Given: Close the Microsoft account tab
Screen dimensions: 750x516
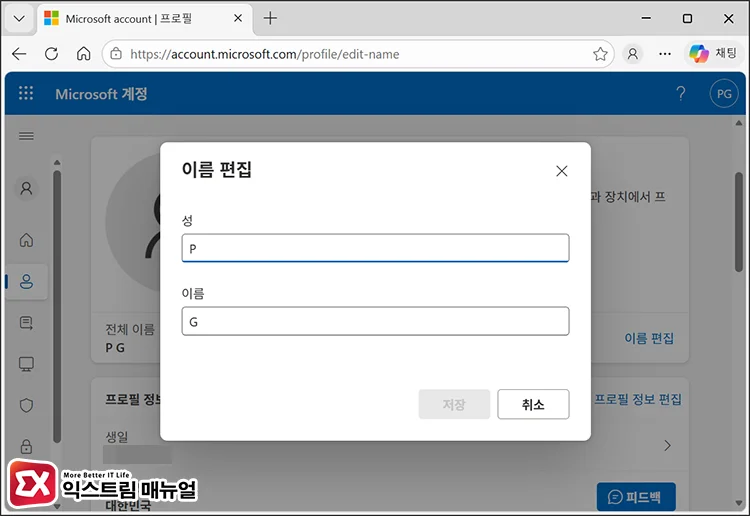Looking at the screenshot, I should pyautogui.click(x=238, y=18).
